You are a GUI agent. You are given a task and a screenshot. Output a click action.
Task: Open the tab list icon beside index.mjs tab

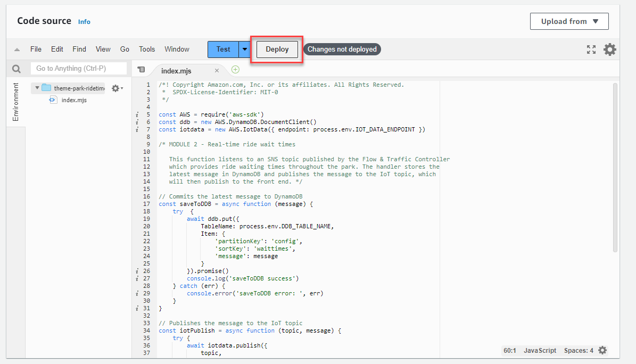point(141,69)
